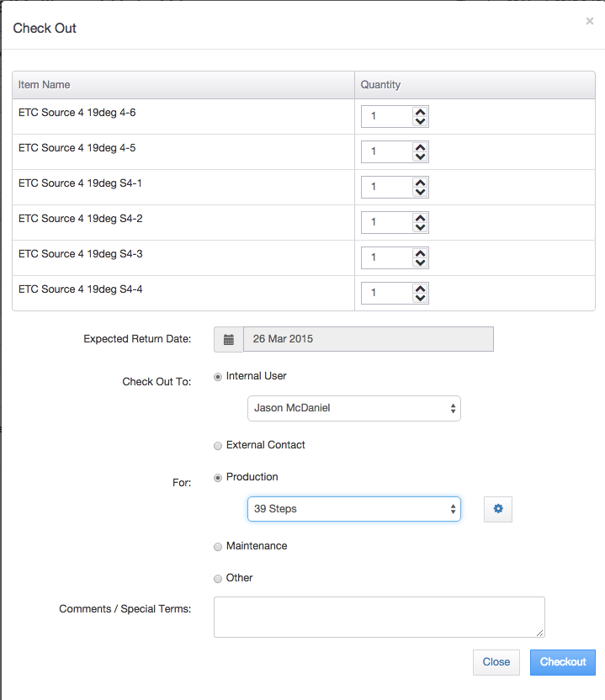Open the calendar icon for return date
Screen dimensions: 605x700
(x=229, y=340)
